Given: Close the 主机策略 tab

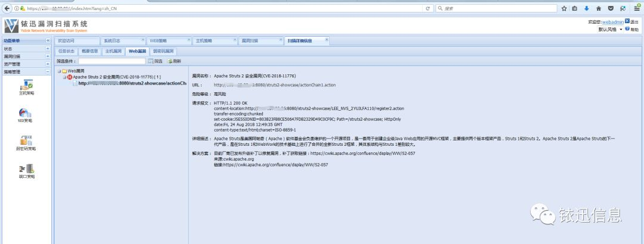Looking at the screenshot, I should pyautogui.click(x=235, y=40).
